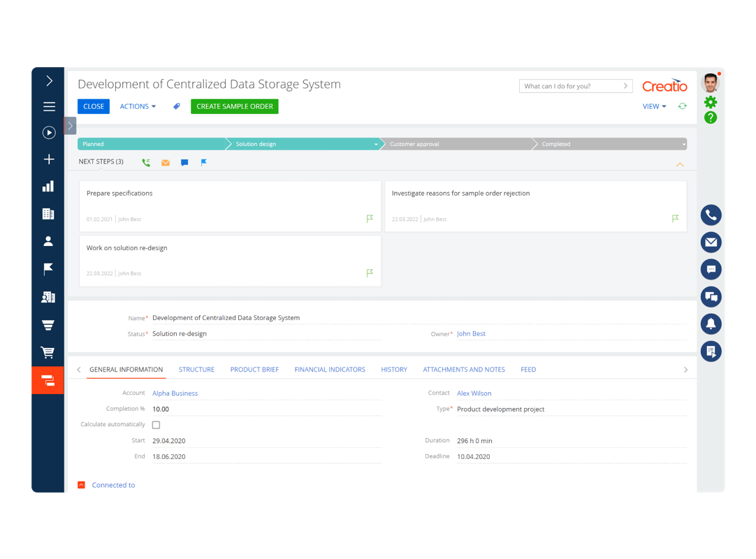756x559 pixels.
Task: Open the View dropdown
Action: (654, 106)
